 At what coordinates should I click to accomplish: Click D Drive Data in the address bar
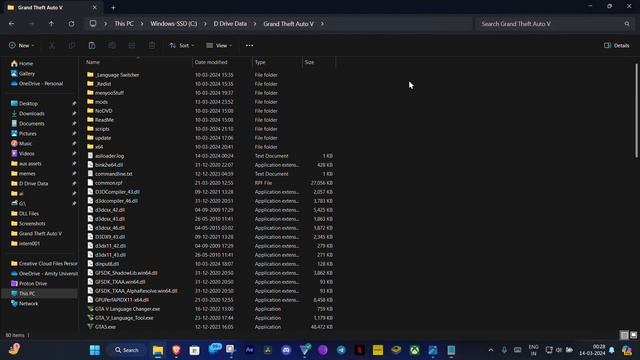[230, 24]
